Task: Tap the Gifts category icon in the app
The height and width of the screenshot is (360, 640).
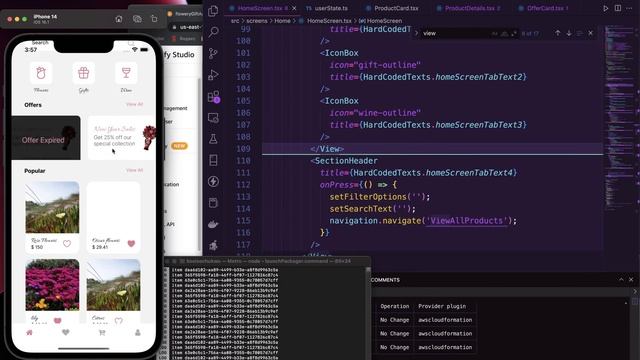Action: (84, 73)
